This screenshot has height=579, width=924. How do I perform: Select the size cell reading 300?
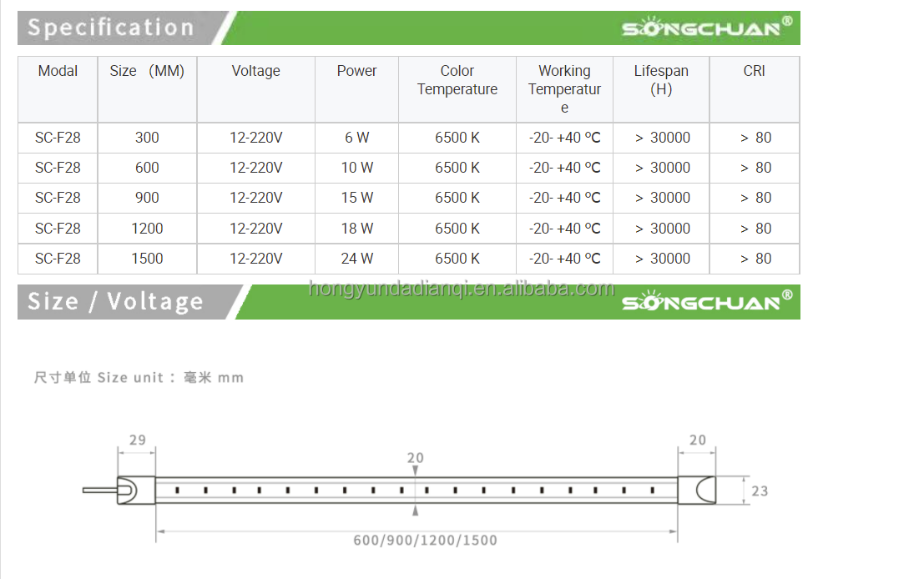147,138
